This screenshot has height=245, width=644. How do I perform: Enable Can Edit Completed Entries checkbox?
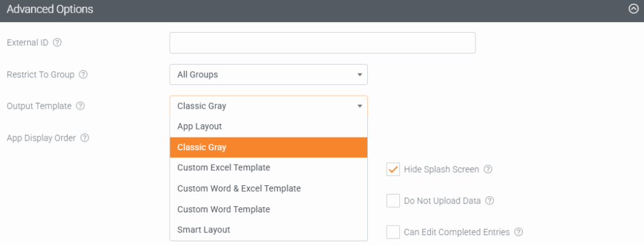pos(393,232)
